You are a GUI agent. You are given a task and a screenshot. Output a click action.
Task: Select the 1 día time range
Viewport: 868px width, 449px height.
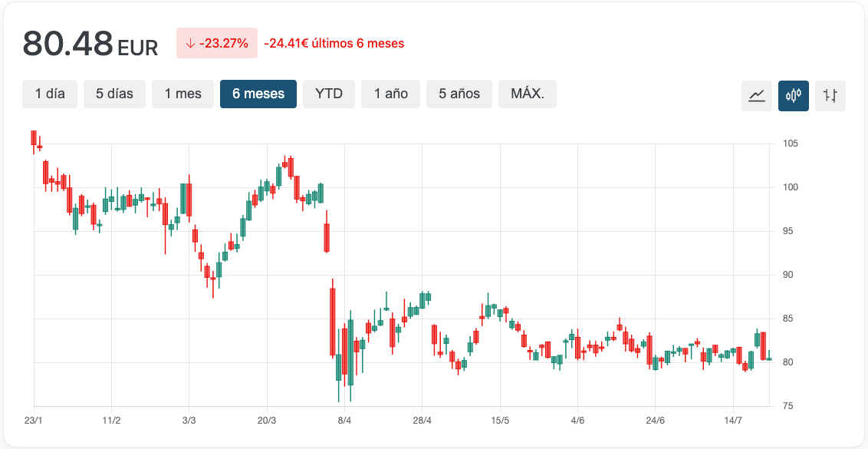coord(50,94)
